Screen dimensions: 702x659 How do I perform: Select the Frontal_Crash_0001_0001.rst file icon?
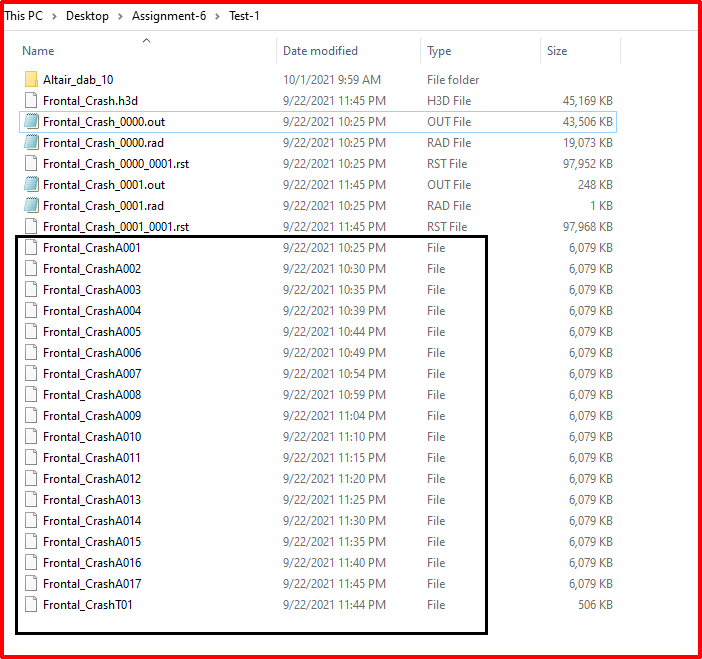point(31,227)
